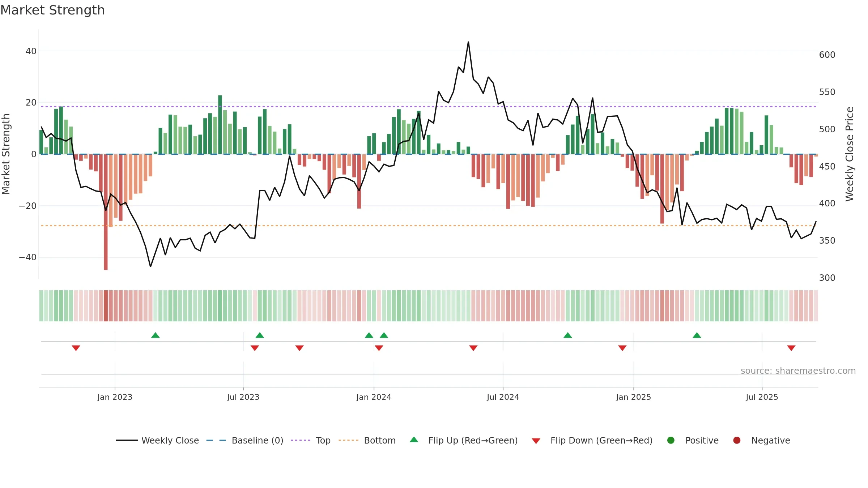The width and height of the screenshot is (868, 488).
Task: Click the 'Weekly Close Price' right axis title
Action: point(850,154)
